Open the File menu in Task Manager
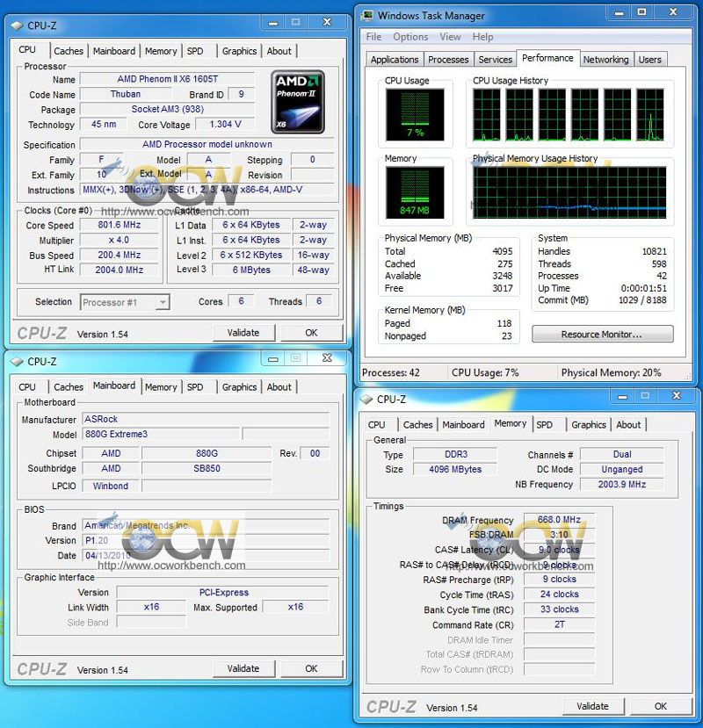The image size is (703, 728). coord(373,37)
